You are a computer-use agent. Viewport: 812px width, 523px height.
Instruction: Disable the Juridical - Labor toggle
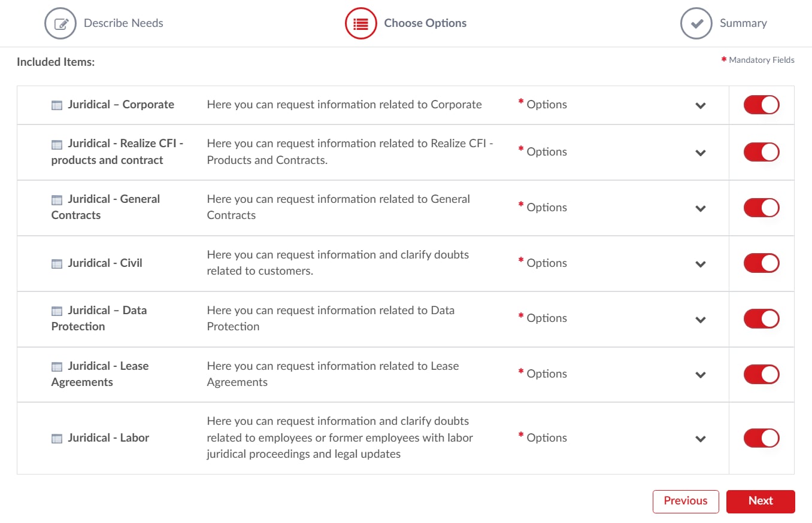tap(761, 438)
